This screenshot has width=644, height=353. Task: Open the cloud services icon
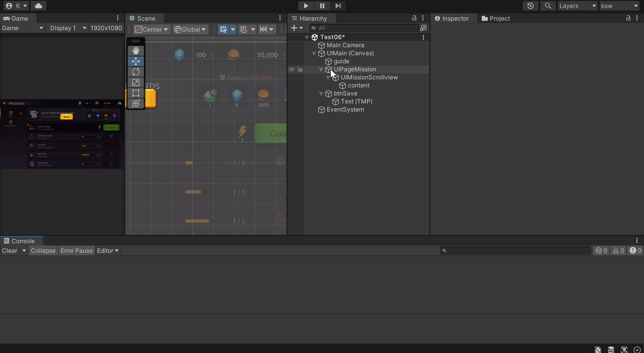(x=38, y=6)
